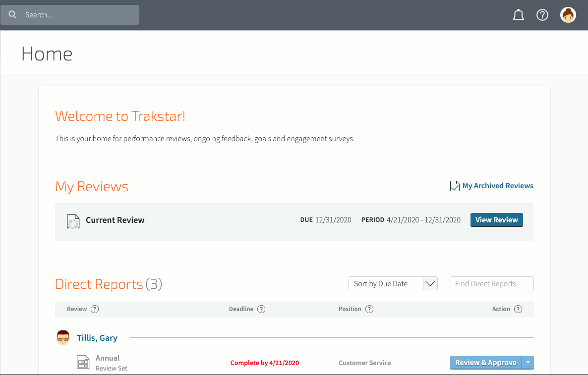Click your profile avatar in the top bar
This screenshot has width=588, height=375.
pos(568,15)
